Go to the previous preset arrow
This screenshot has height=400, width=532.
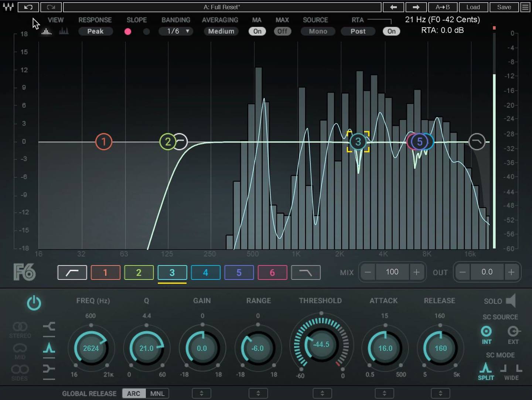click(393, 7)
